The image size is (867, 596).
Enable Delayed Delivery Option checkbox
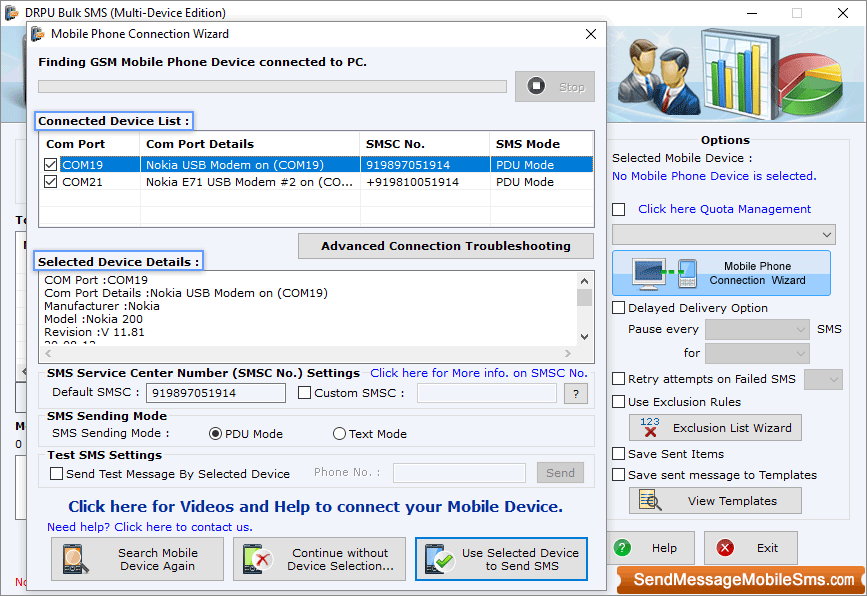pos(619,308)
